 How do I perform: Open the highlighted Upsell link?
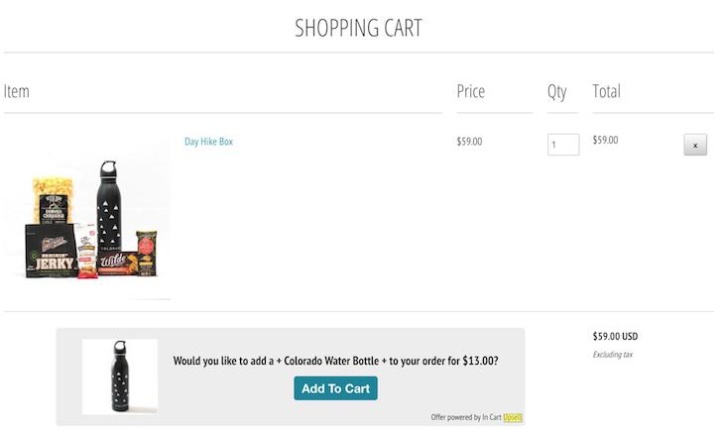click(x=513, y=417)
